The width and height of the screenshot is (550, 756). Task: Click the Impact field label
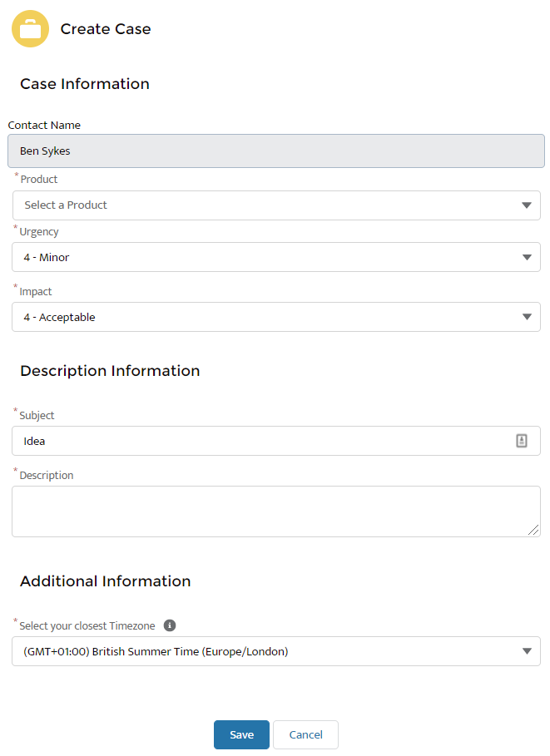coord(36,292)
